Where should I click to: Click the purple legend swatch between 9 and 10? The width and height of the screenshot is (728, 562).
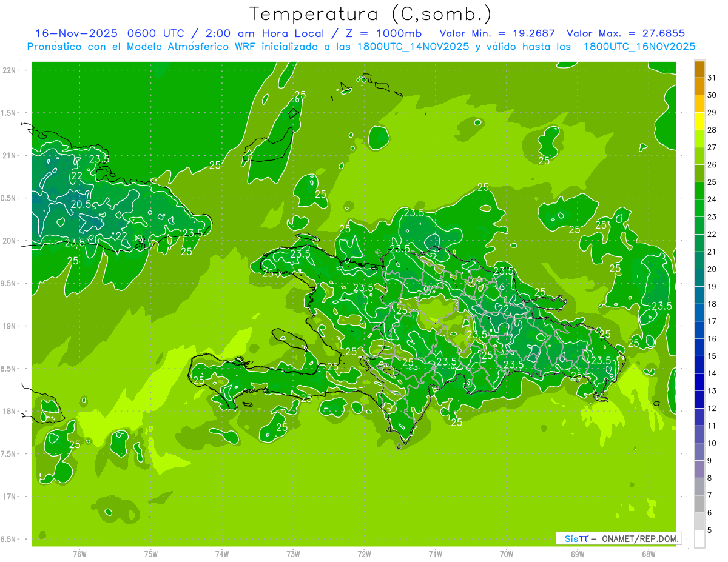click(699, 452)
